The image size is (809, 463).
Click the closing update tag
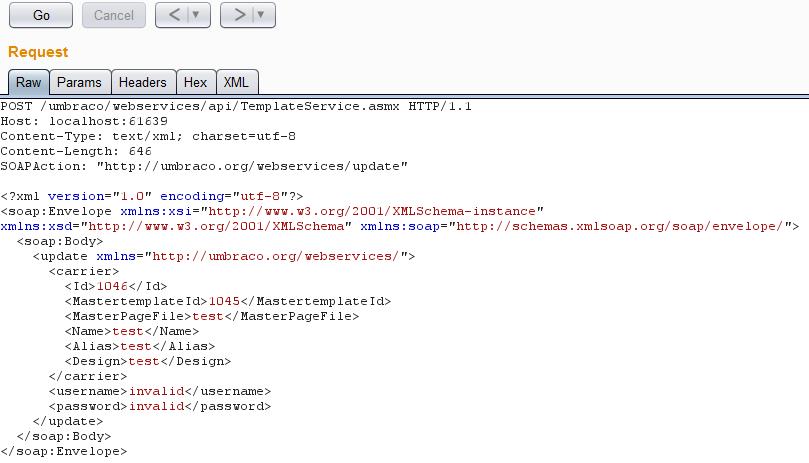pos(68,421)
